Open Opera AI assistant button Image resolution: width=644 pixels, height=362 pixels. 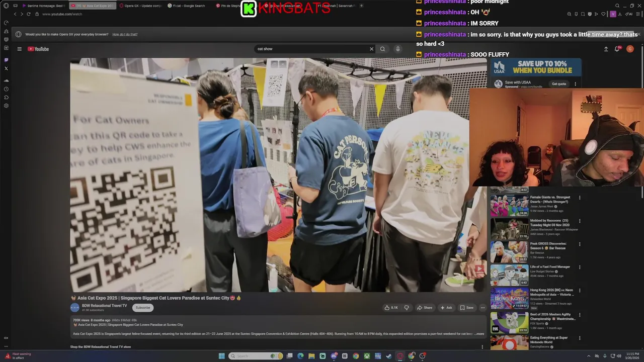[630, 14]
